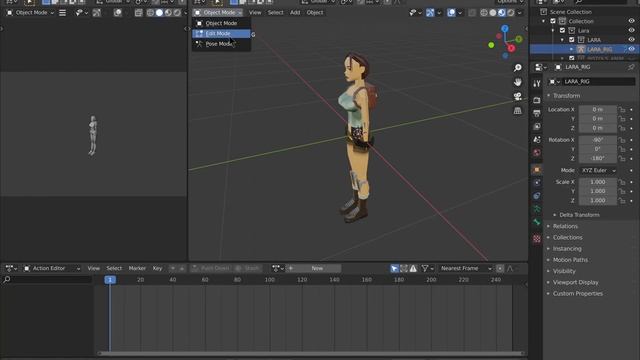Uncheck the Collection exclude checkbox

click(553, 21)
